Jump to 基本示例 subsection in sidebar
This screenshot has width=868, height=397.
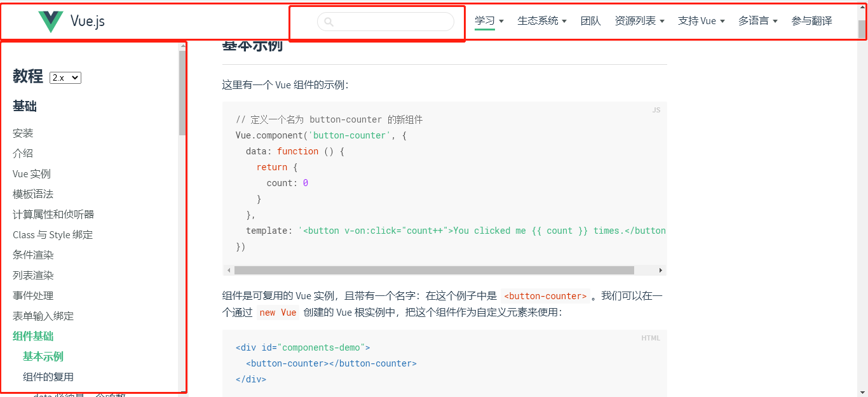43,357
